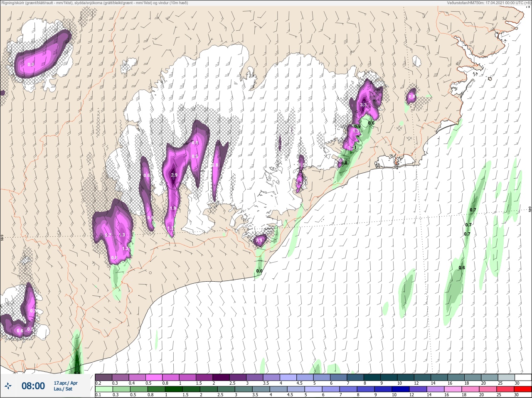
Task: Click the 0.1 label in the rain legend
Action: (x=98, y=395)
